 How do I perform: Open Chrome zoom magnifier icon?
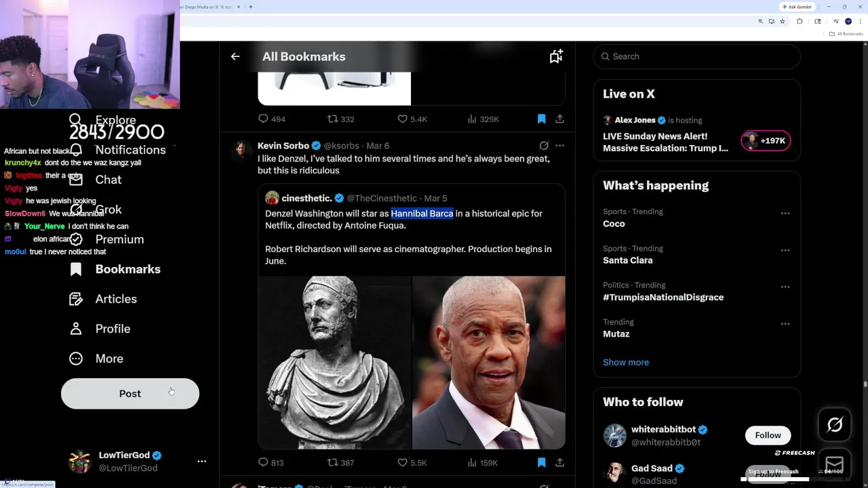[760, 21]
